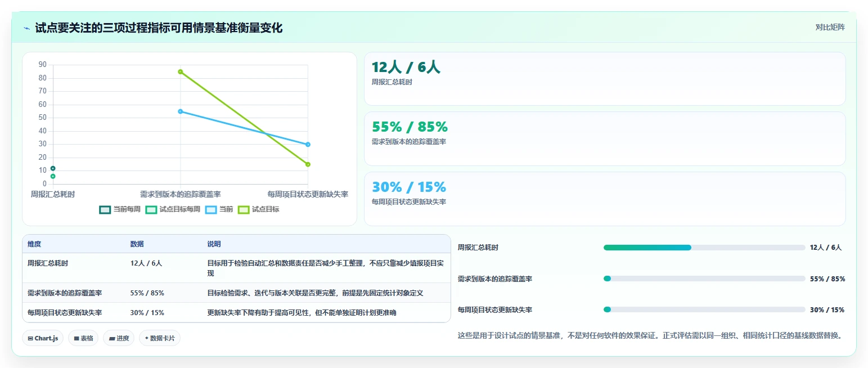Click the green 85 data point
The width and height of the screenshot is (868, 368).
[x=181, y=71]
